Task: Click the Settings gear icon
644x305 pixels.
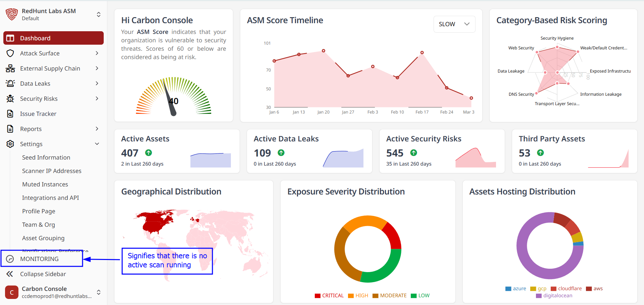Action: click(x=10, y=144)
